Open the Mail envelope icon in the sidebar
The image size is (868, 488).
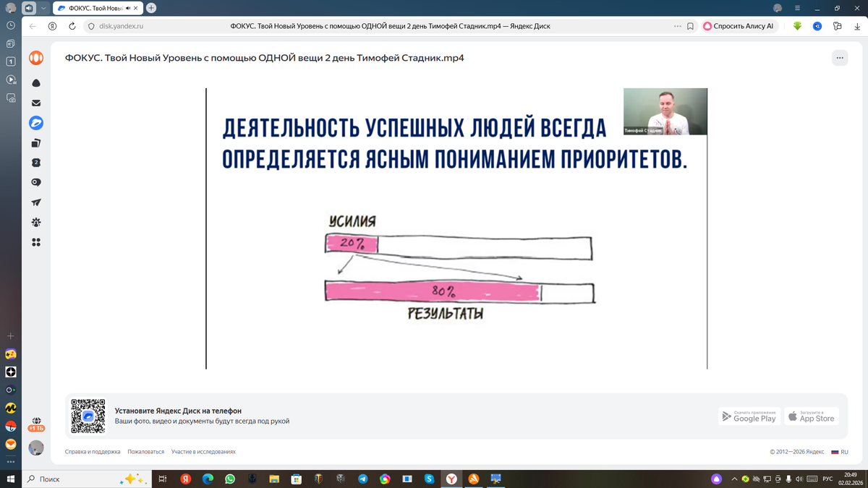point(35,102)
